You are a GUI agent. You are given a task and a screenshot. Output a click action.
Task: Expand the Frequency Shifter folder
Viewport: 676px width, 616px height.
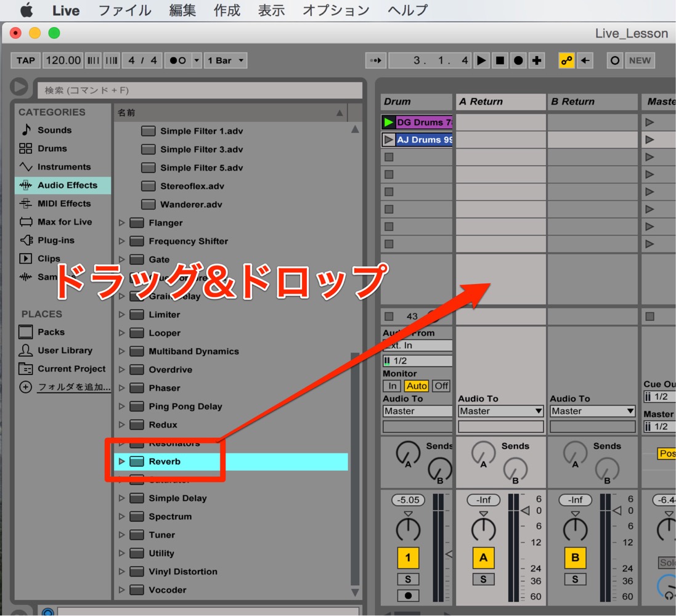(x=121, y=241)
